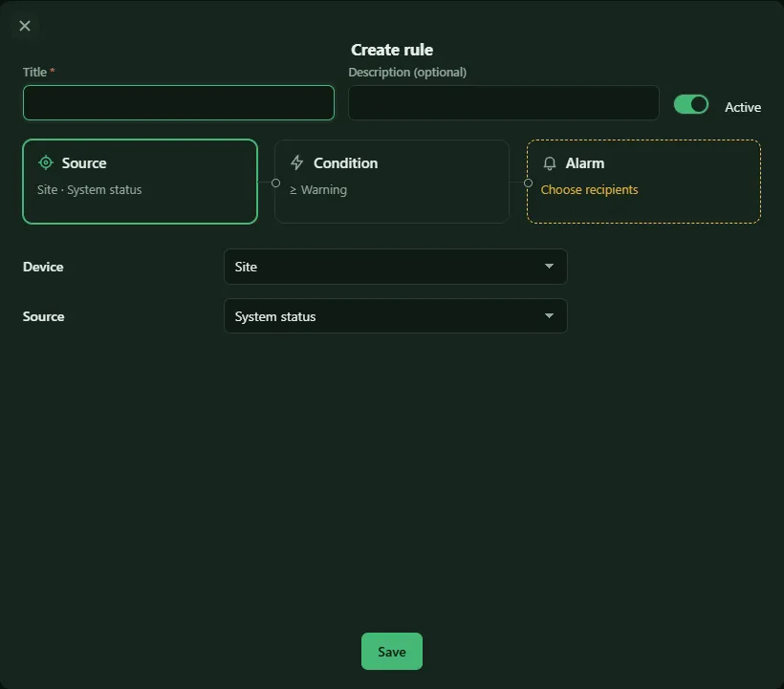The height and width of the screenshot is (689, 784).
Task: Click the 'Active' label text
Action: pos(743,107)
